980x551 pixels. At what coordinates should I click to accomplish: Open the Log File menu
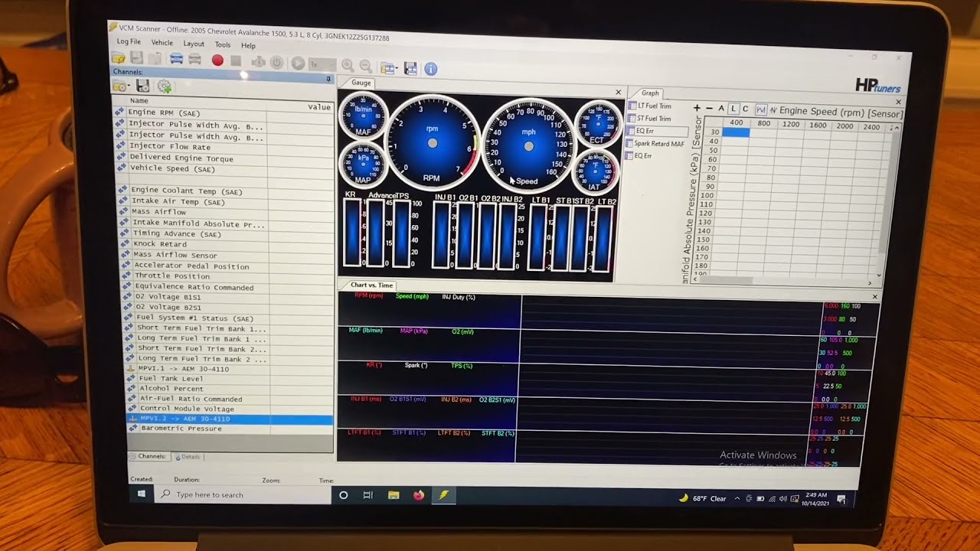(129, 41)
